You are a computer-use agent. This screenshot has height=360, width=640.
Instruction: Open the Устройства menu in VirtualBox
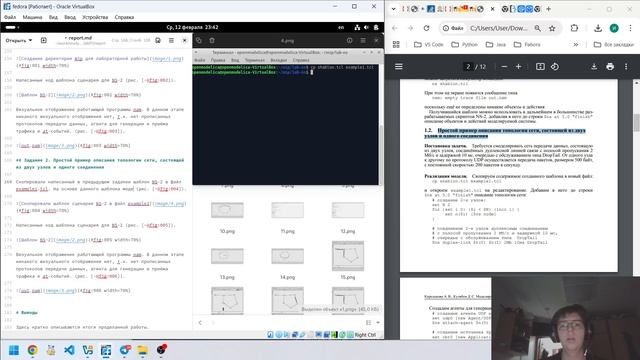95,17
